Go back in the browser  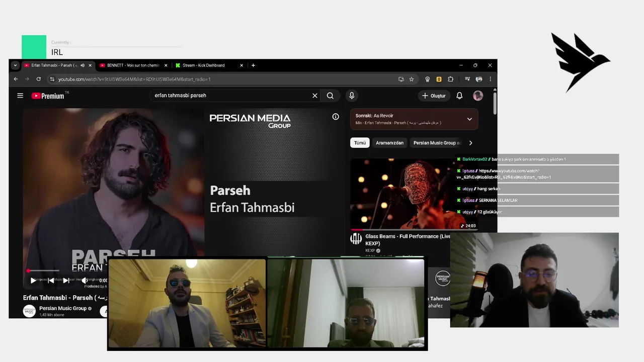pos(16,79)
